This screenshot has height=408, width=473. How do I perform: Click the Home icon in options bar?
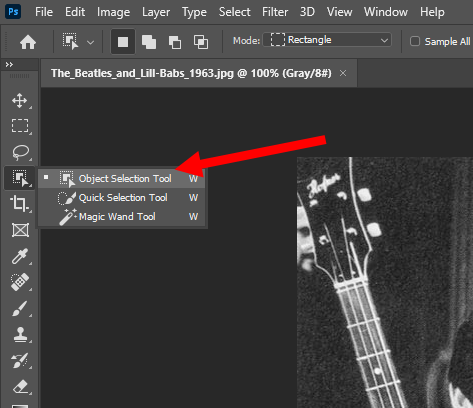point(28,42)
